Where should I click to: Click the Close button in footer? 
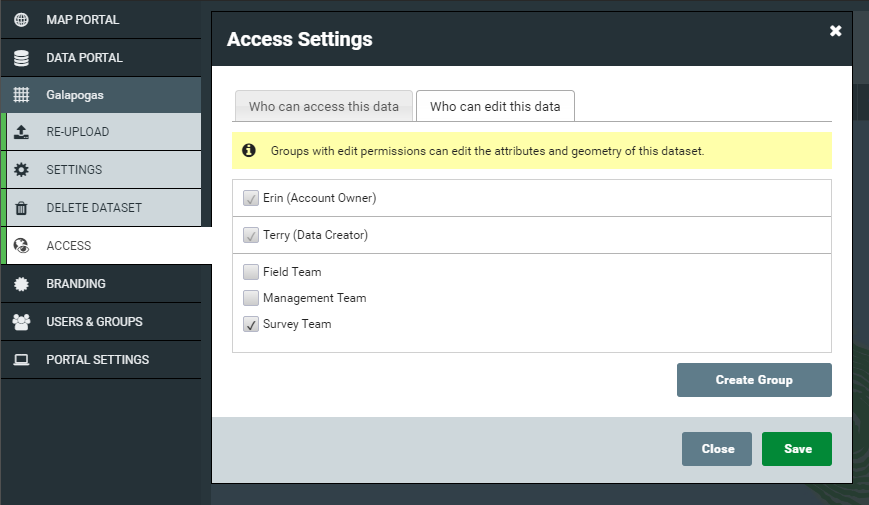click(x=717, y=449)
